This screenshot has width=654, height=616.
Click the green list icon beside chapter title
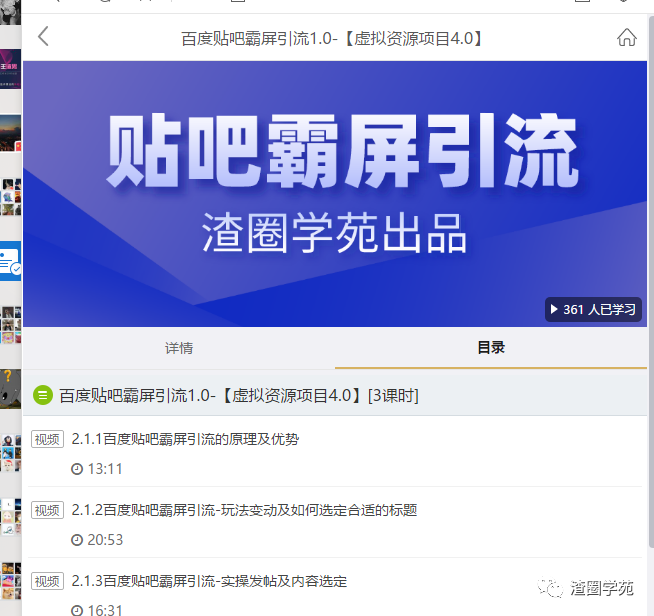(43, 395)
